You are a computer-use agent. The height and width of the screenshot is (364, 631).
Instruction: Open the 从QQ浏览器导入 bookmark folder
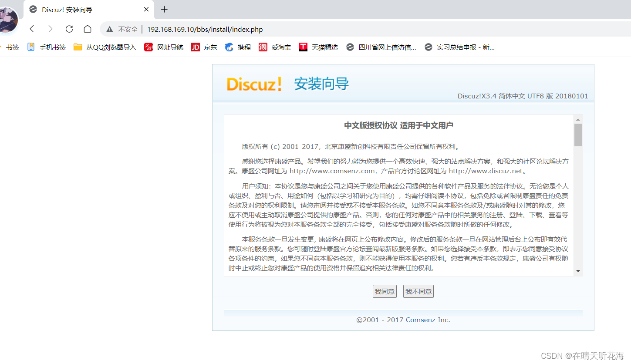pos(105,47)
